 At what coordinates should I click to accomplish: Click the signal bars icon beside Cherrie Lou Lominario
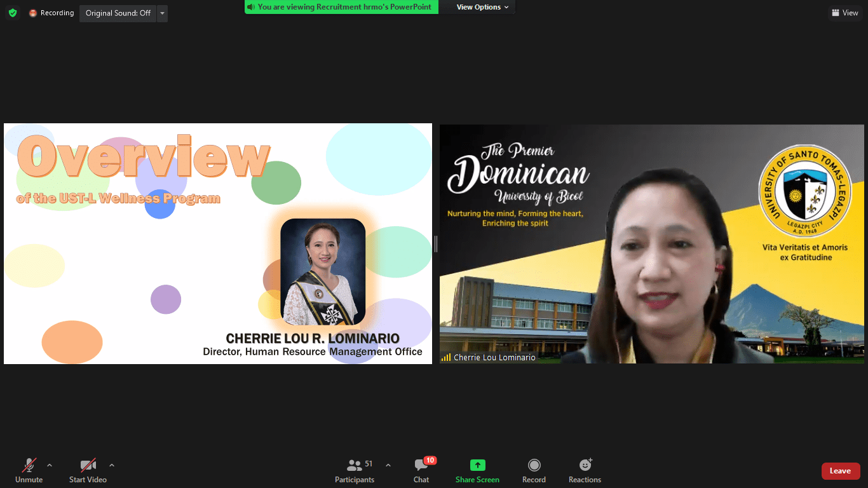point(446,358)
